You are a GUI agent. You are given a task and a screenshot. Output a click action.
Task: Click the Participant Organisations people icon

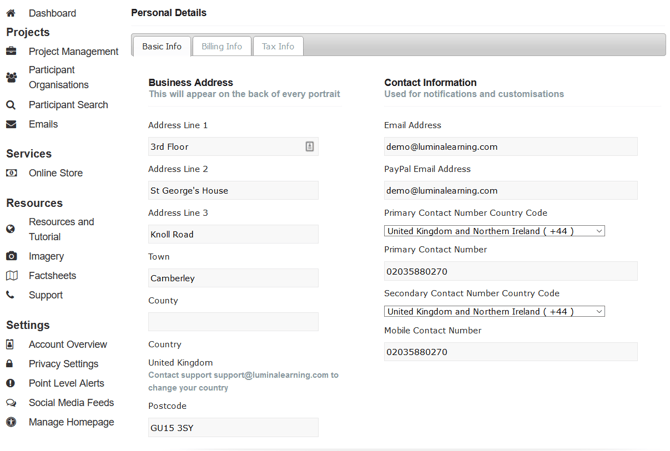(11, 77)
